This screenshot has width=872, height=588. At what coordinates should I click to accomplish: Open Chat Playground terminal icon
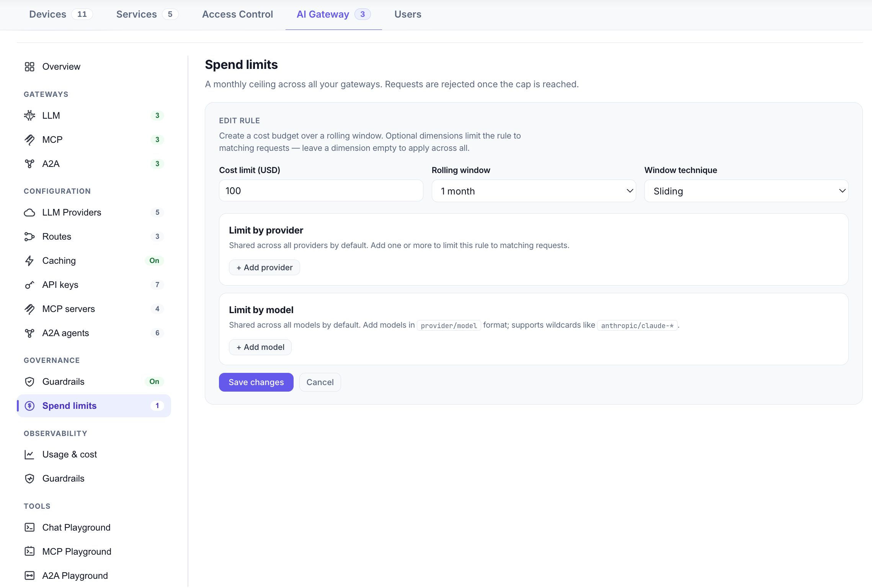point(29,528)
